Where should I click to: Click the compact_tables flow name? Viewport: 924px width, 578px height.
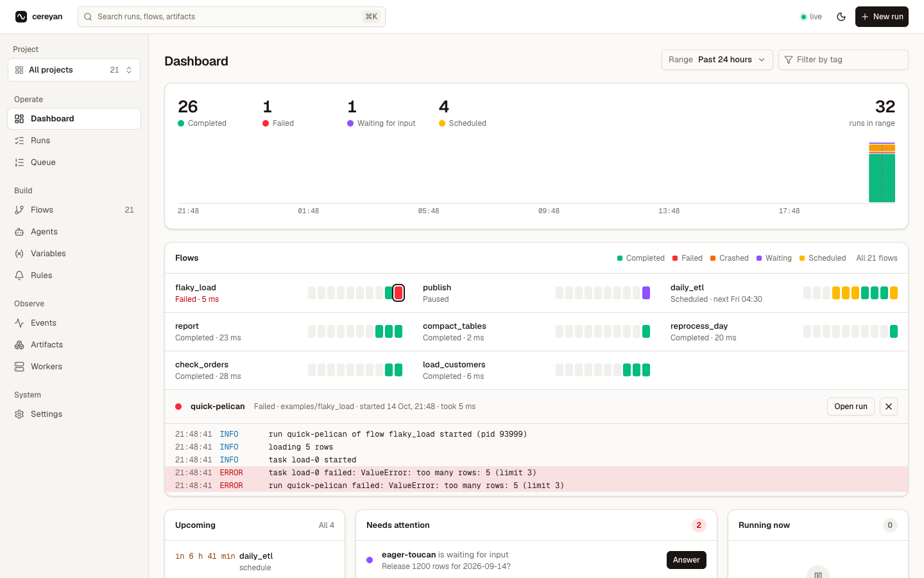454,326
